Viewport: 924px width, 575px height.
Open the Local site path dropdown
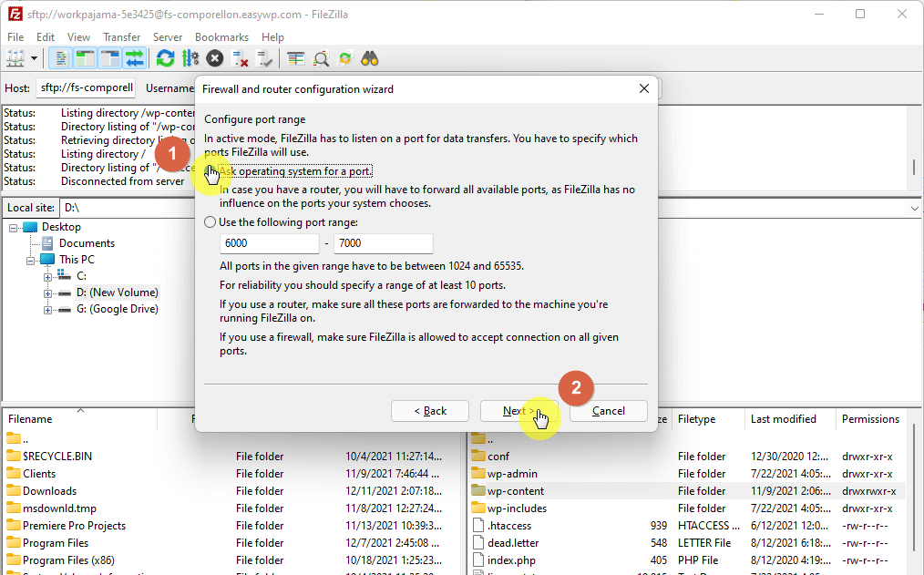[914, 208]
